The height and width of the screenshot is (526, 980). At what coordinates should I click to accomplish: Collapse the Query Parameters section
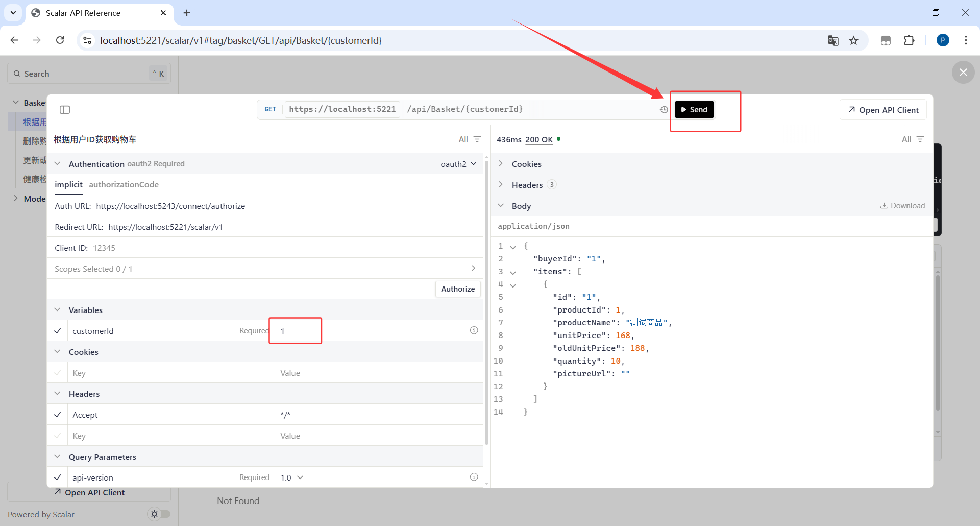click(57, 457)
